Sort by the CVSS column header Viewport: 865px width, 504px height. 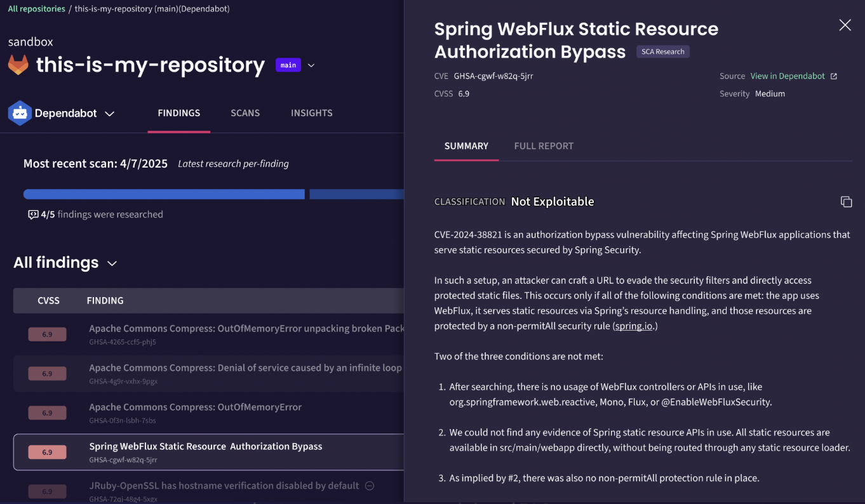click(49, 301)
